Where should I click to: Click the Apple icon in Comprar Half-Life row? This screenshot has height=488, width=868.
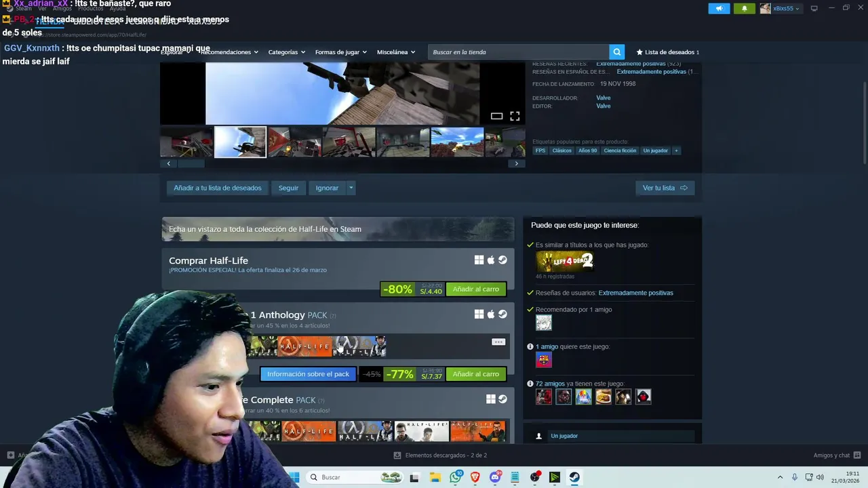(491, 260)
